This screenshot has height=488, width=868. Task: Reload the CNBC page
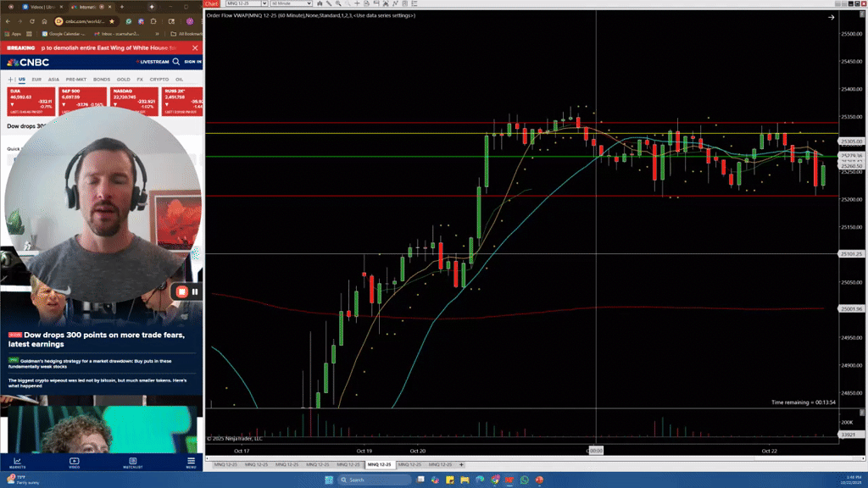32,21
